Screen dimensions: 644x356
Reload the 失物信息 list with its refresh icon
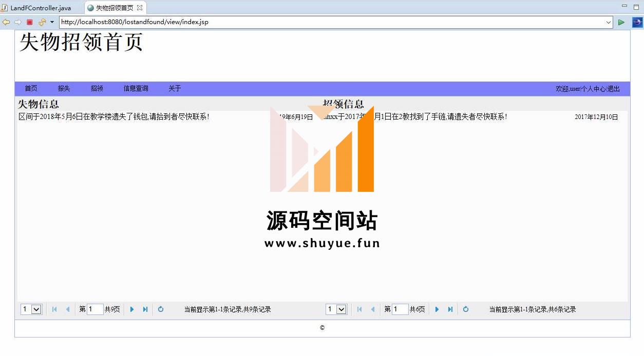pyautogui.click(x=161, y=309)
